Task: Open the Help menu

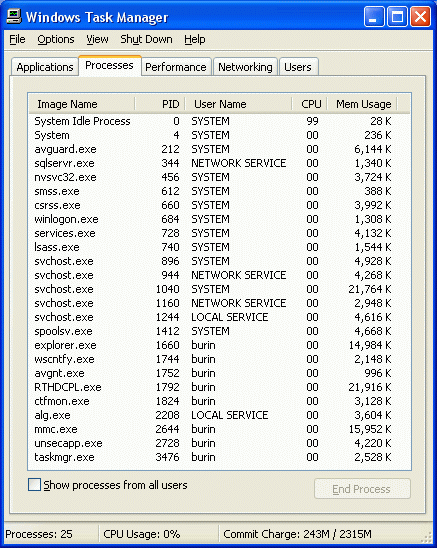Action: tap(195, 39)
